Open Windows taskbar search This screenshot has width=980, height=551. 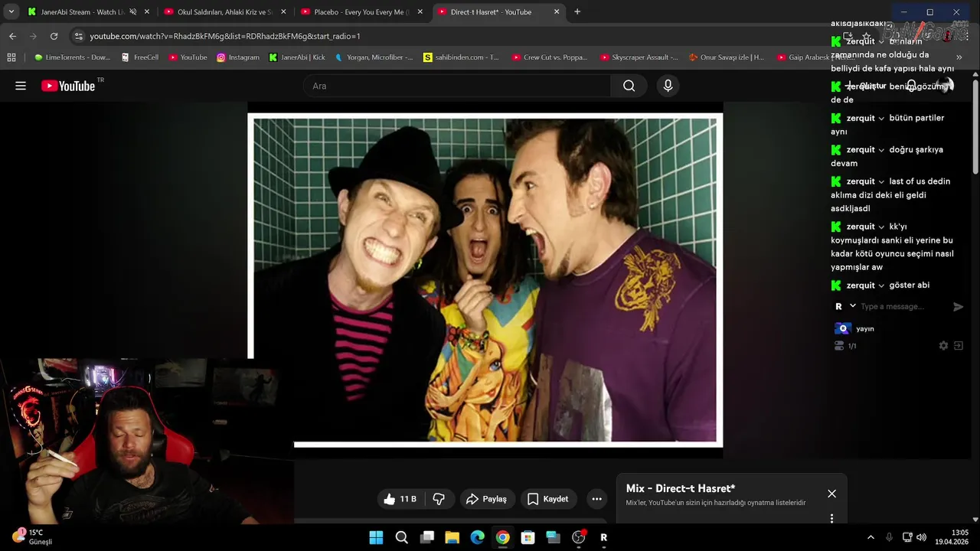coord(401,537)
